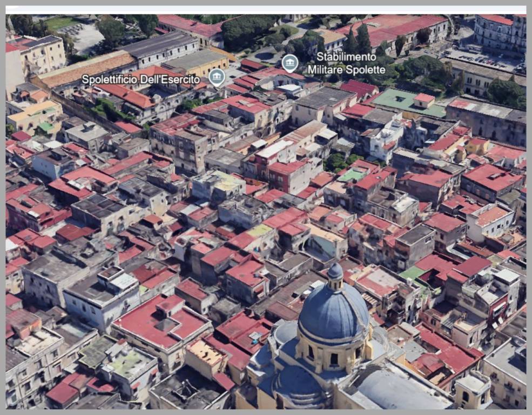Click the Stabilimento Militare Spolette map marker icon
Screen dimensions: 532x415
[x=290, y=63]
